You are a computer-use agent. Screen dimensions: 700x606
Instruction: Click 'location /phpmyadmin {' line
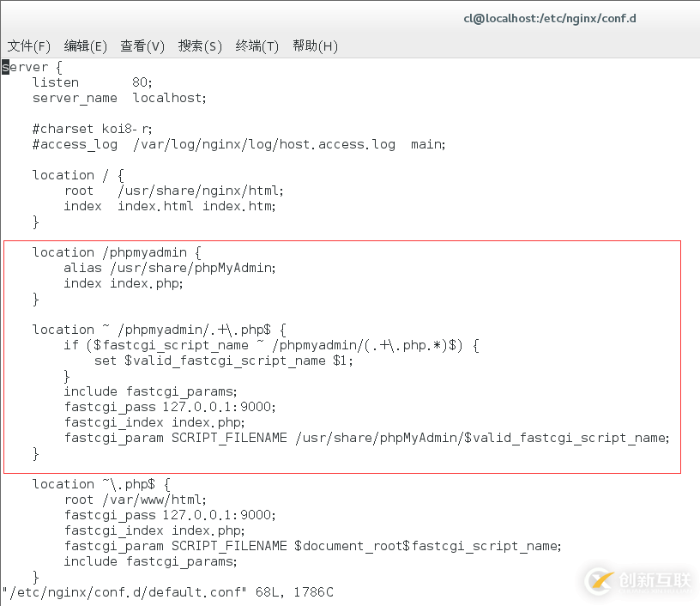[117, 252]
